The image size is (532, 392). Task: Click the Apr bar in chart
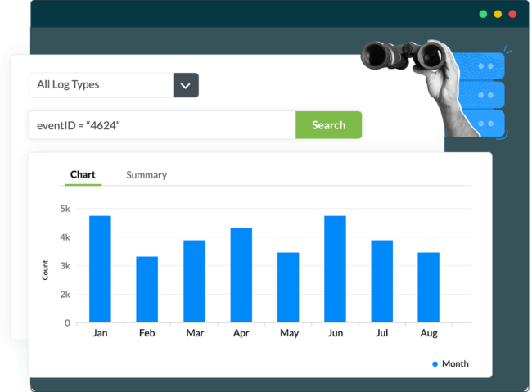click(241, 275)
